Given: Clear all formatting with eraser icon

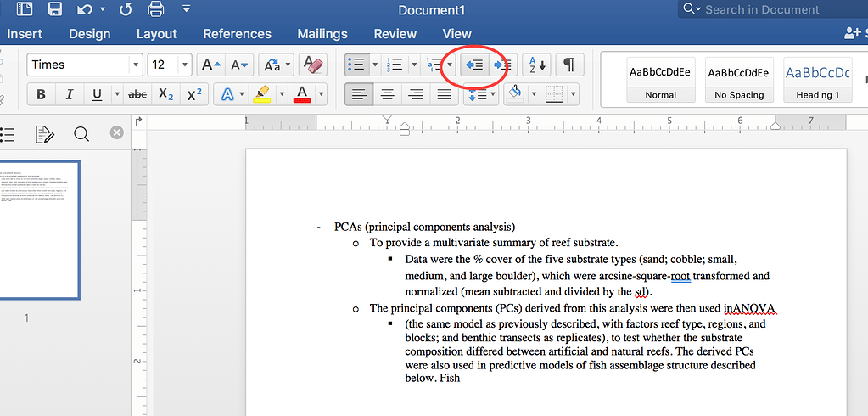Looking at the screenshot, I should point(313,65).
